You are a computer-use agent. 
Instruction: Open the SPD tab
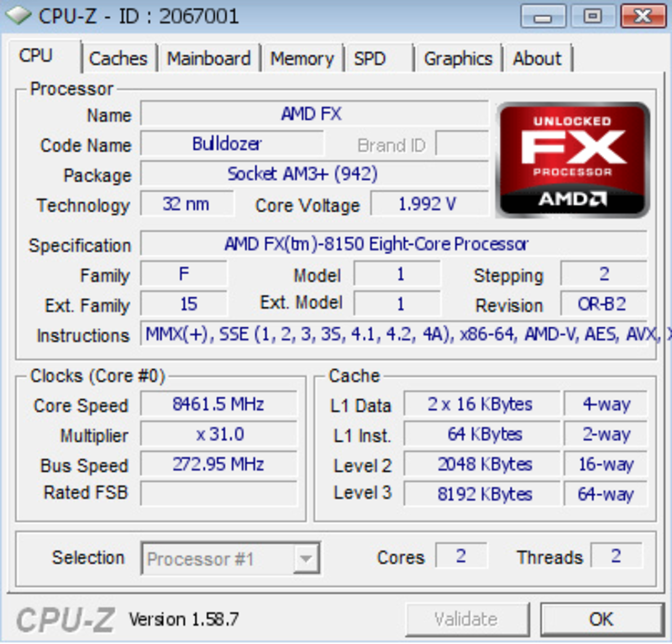[371, 58]
